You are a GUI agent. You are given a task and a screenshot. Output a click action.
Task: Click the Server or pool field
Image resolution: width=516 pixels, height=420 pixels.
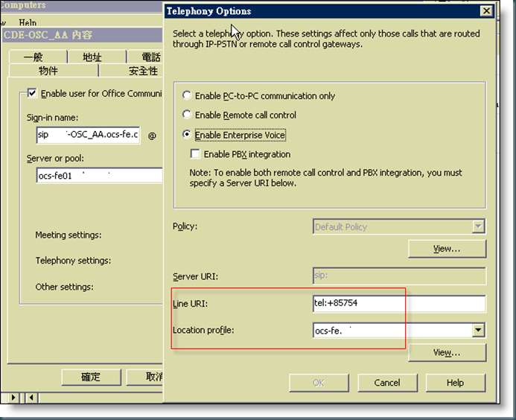click(x=98, y=176)
